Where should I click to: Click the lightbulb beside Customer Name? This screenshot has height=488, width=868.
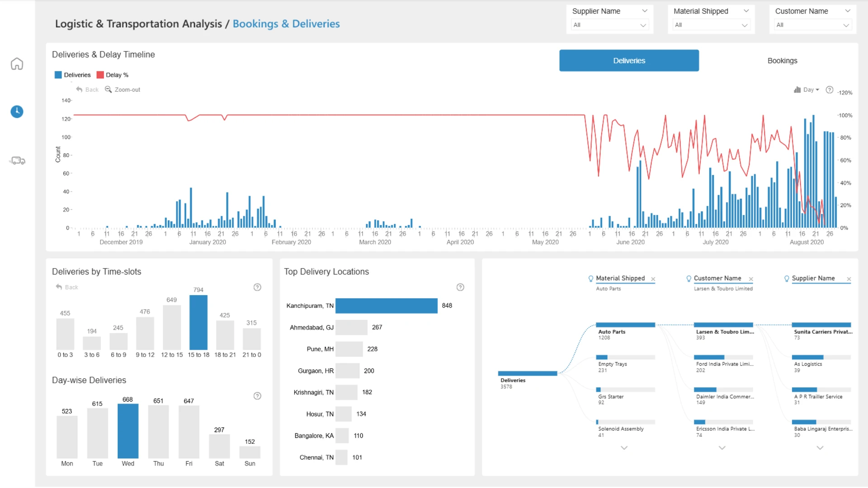[689, 279]
